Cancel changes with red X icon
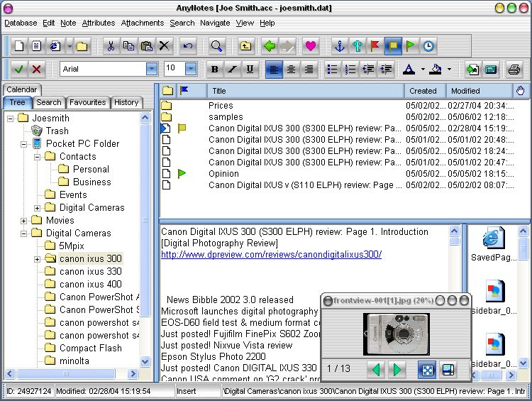The height and width of the screenshot is (401, 532). [37, 70]
